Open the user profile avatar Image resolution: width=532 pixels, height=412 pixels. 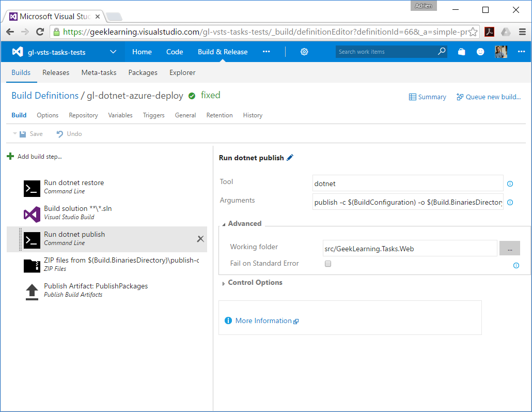(501, 52)
